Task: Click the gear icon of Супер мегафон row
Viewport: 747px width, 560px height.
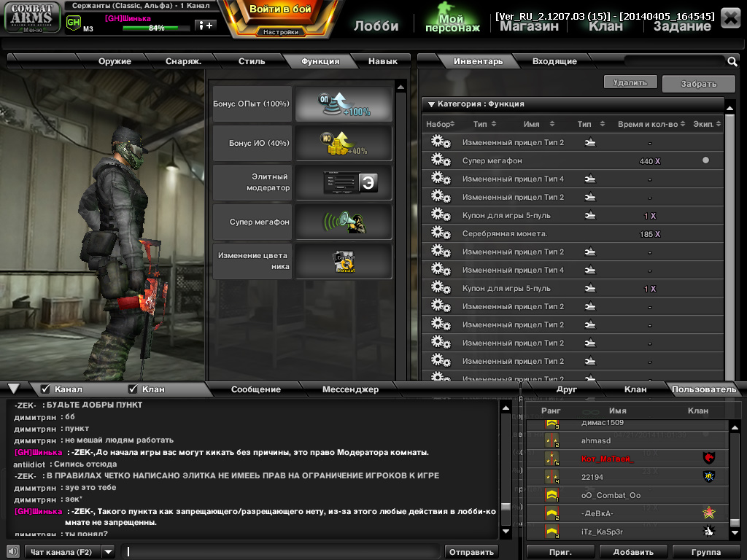Action: [x=441, y=160]
